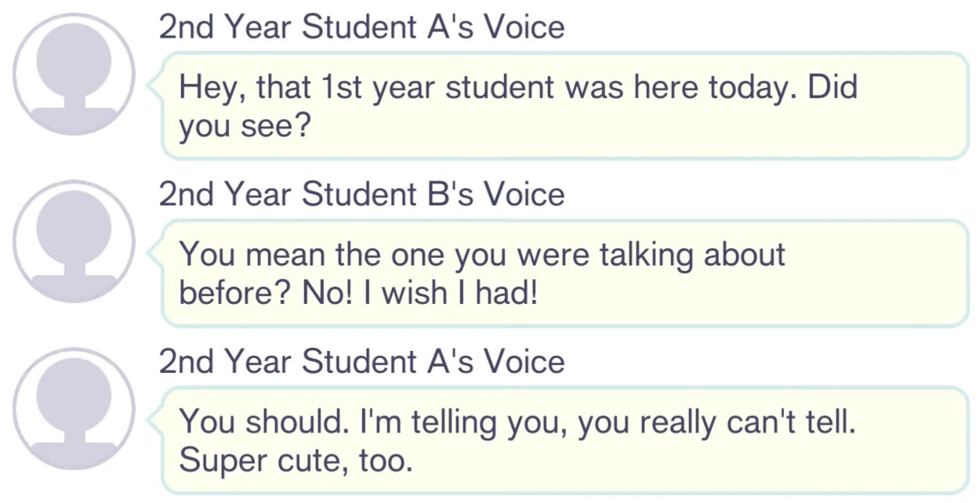Click the last Student A silhouette avatar

(x=75, y=409)
